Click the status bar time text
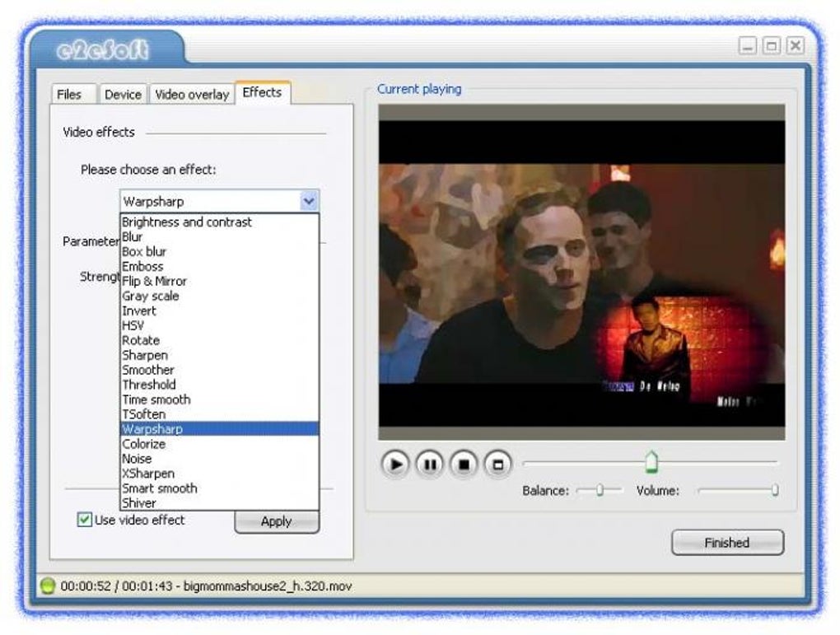The image size is (840, 635). click(x=116, y=586)
